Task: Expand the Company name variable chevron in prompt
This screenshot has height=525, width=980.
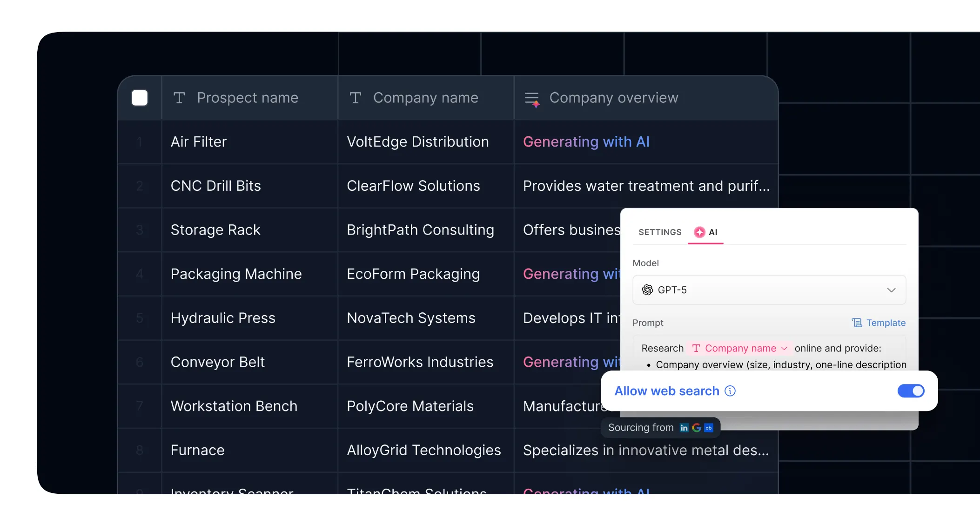Action: 784,348
